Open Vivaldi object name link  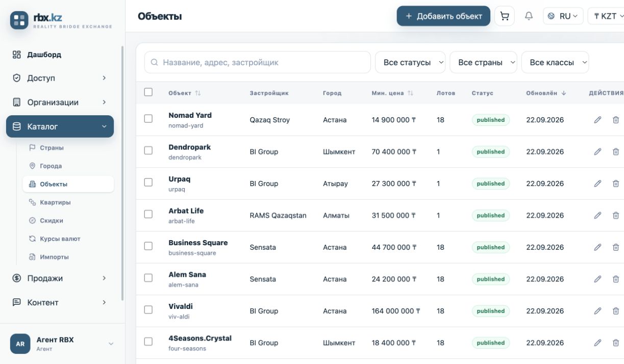point(181,306)
